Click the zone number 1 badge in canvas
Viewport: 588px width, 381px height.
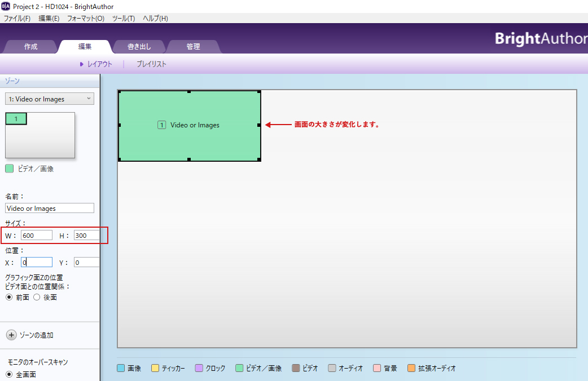(162, 125)
